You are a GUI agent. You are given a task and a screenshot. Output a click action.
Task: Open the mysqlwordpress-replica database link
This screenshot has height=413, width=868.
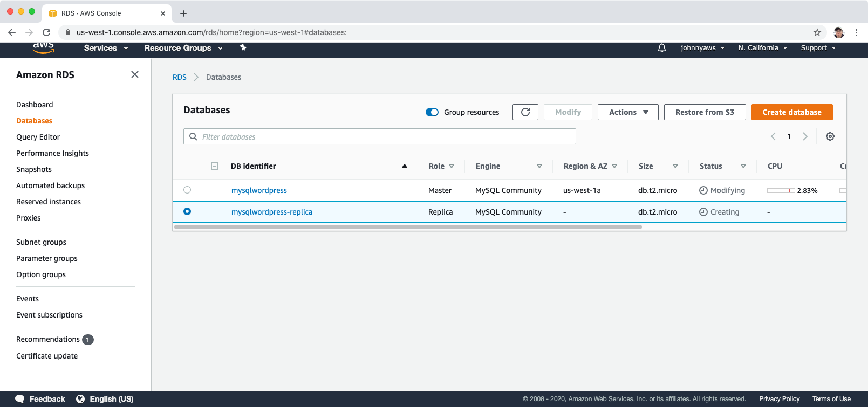click(x=272, y=212)
